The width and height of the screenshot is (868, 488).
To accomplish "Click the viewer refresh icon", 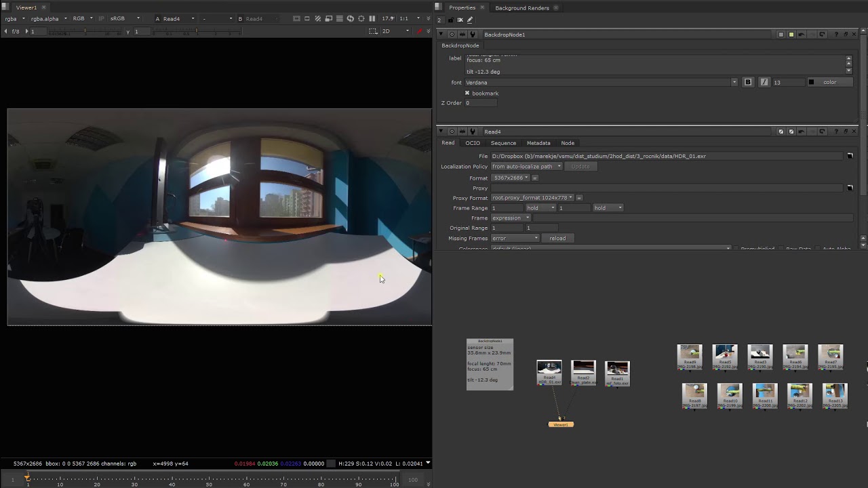I will (351, 19).
